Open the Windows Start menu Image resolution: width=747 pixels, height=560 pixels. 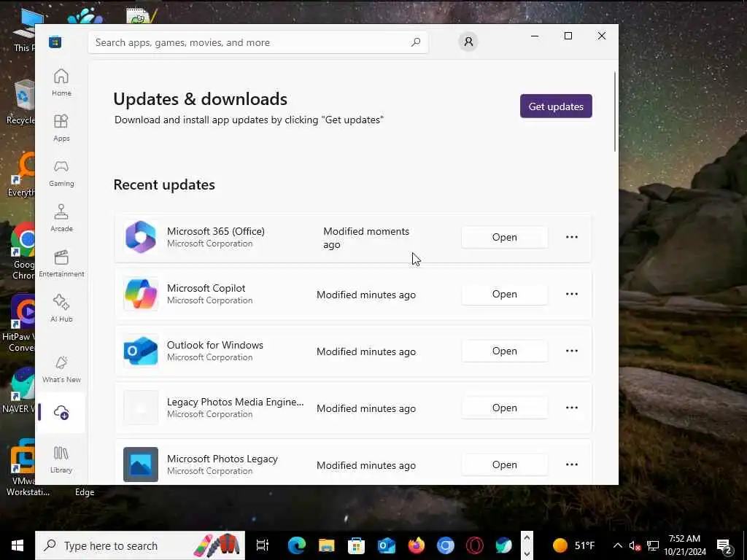pyautogui.click(x=18, y=545)
